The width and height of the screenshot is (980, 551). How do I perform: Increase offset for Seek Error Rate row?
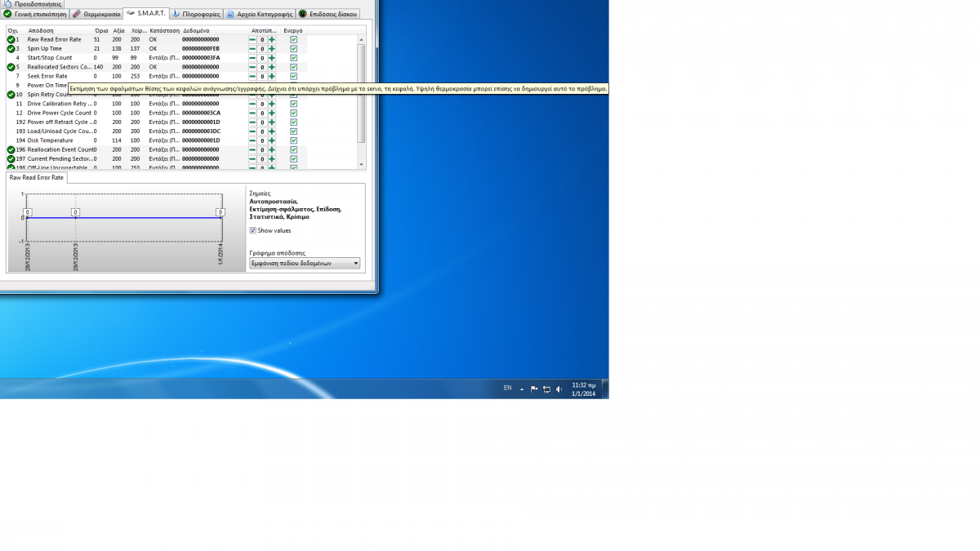point(272,76)
